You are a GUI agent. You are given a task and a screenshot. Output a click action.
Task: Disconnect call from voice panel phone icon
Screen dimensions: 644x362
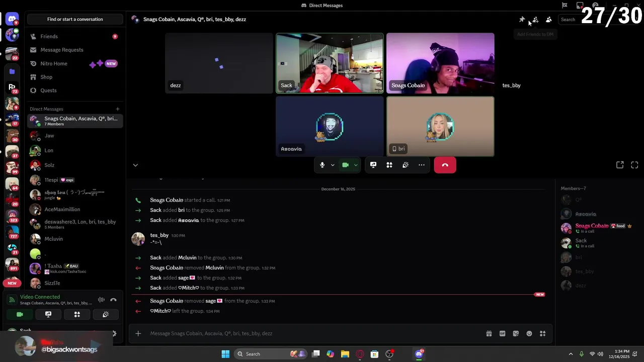113,300
